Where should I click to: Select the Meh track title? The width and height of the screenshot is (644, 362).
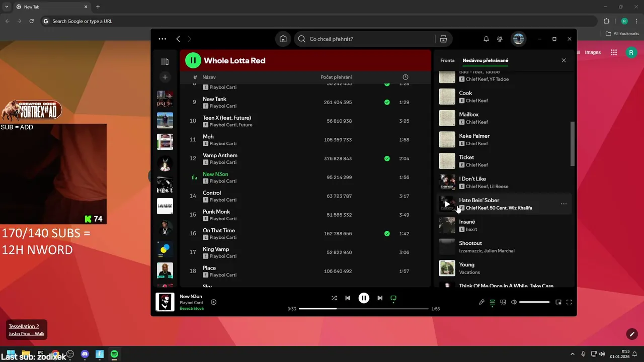coord(208,137)
